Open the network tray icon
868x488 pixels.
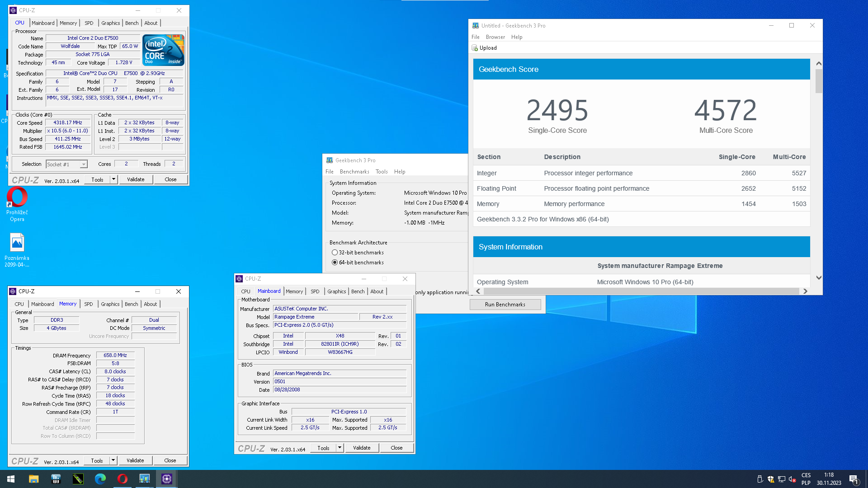tap(782, 479)
